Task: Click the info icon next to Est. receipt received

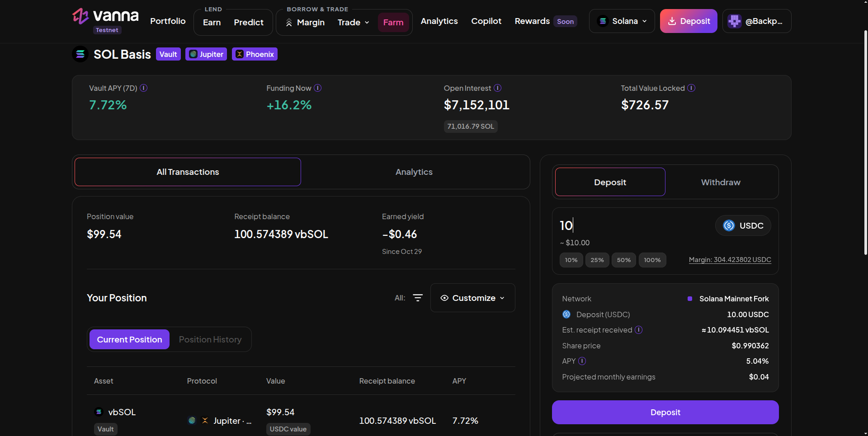Action: [639, 330]
